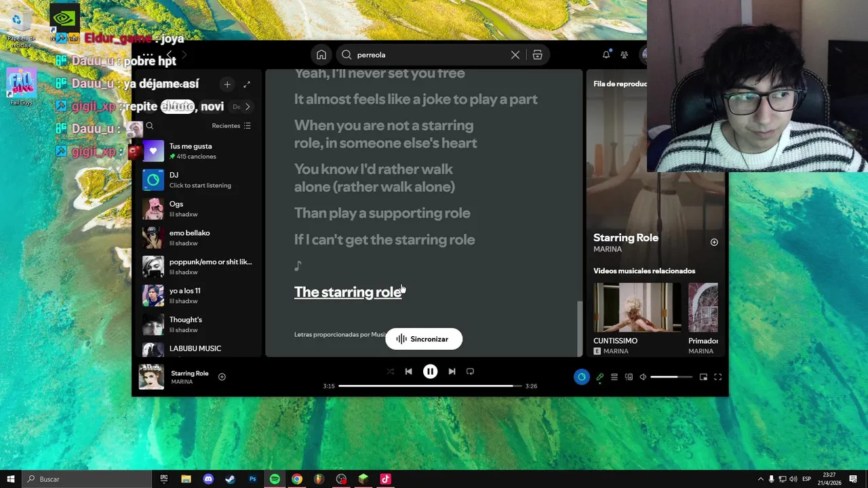Go back with the left arrow
This screenshot has width=868, height=488.
169,55
